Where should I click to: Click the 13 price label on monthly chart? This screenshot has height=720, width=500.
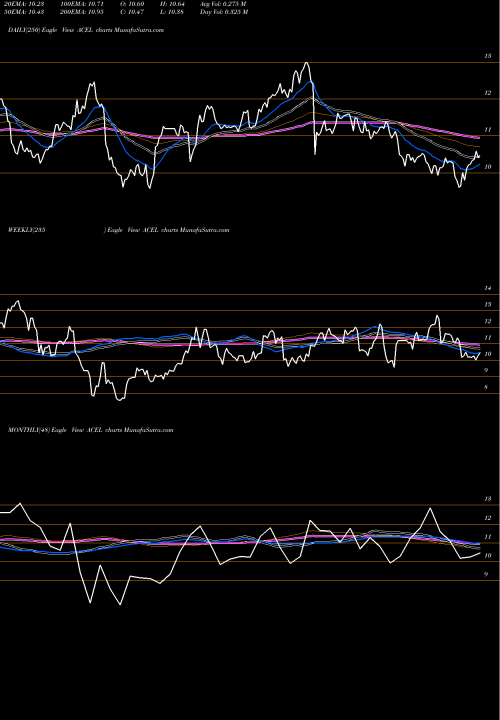point(488,499)
